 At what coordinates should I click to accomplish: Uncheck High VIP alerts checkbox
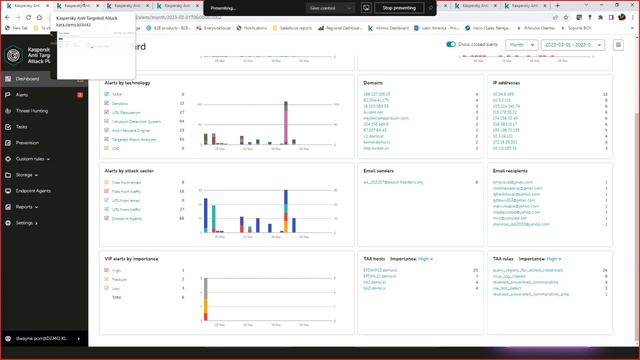[107, 270]
